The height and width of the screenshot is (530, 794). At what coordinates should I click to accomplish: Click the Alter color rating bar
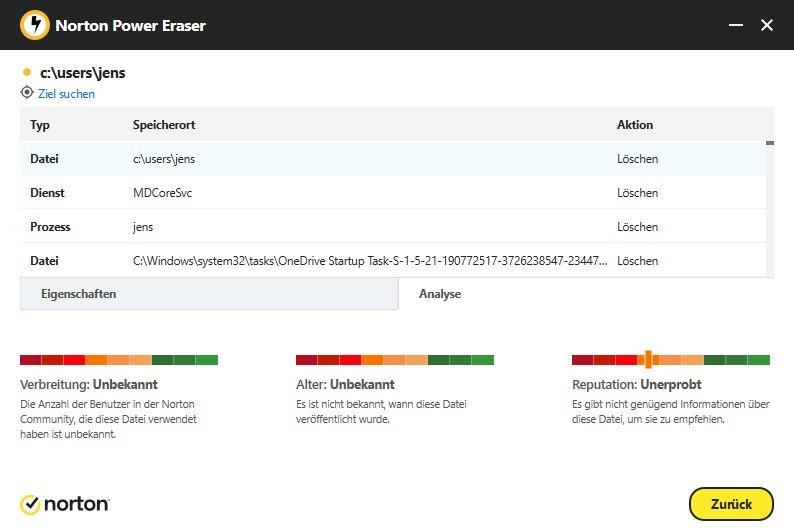tap(394, 360)
